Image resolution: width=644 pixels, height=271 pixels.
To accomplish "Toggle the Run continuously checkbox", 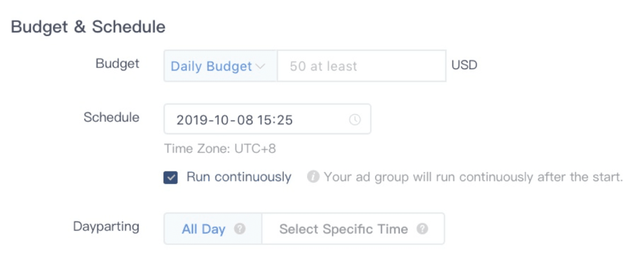I will [x=171, y=177].
